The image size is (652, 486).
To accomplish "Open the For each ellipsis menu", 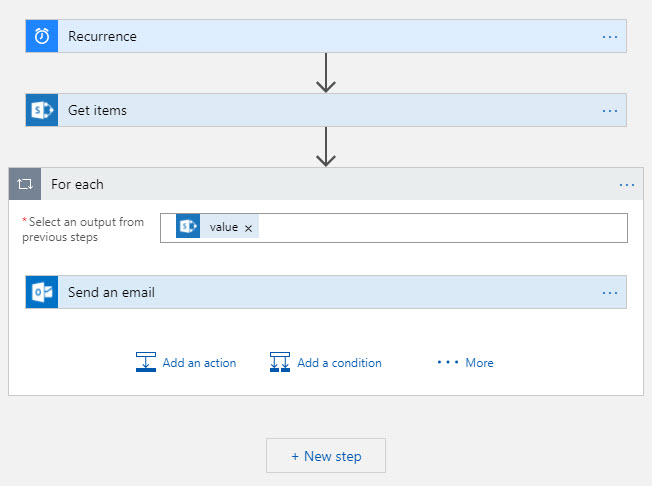I will point(627,184).
